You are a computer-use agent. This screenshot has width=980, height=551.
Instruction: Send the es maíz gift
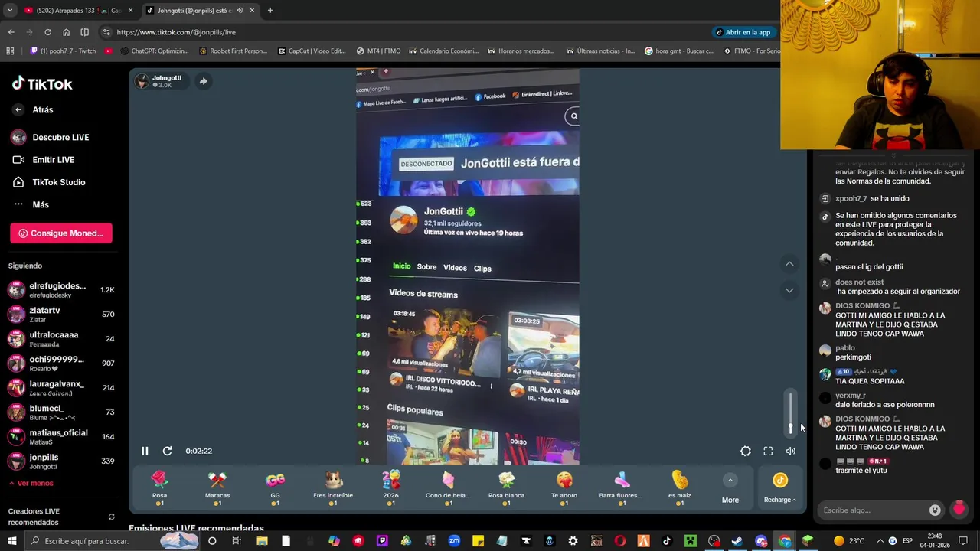point(679,487)
